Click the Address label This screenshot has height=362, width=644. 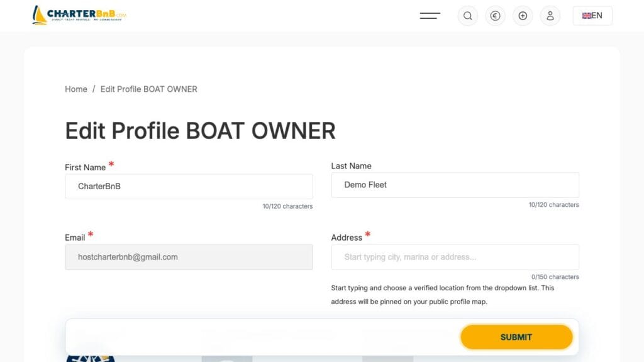pyautogui.click(x=347, y=238)
